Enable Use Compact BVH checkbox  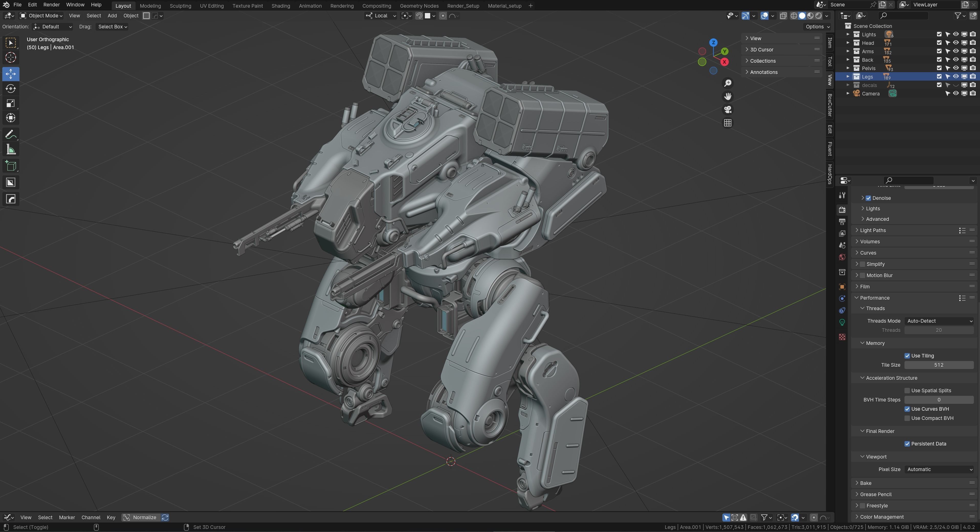(x=907, y=418)
